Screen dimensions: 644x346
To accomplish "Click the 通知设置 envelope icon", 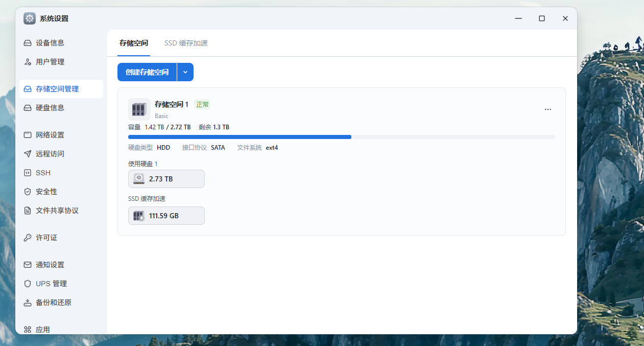I will coord(28,265).
